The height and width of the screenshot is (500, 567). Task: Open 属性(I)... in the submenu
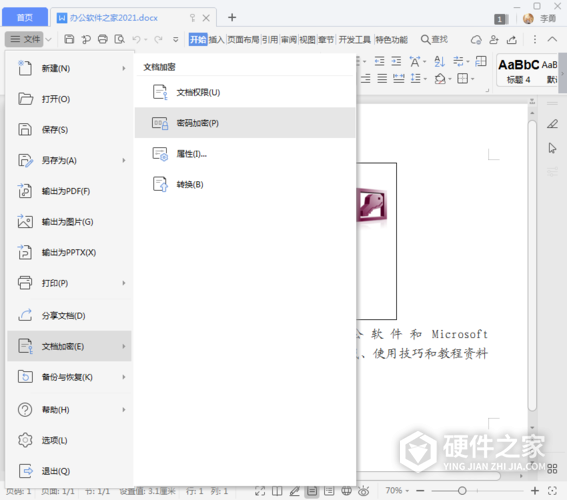point(245,154)
